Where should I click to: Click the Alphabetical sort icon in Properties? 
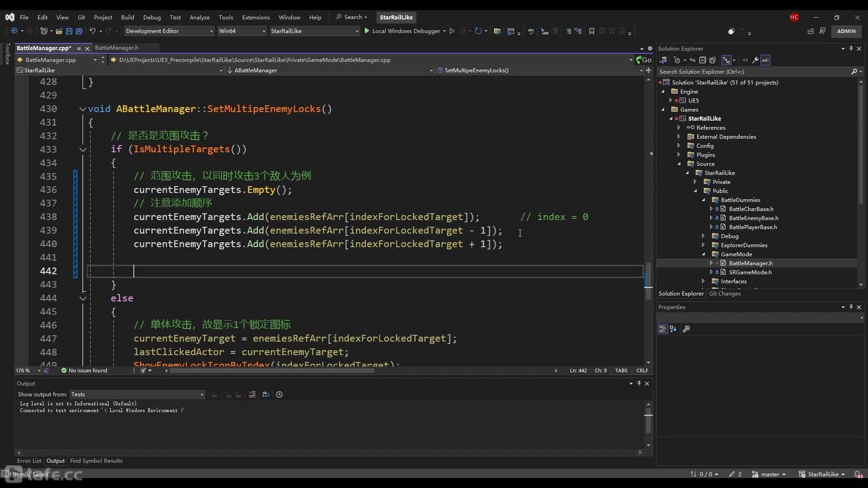click(x=673, y=329)
